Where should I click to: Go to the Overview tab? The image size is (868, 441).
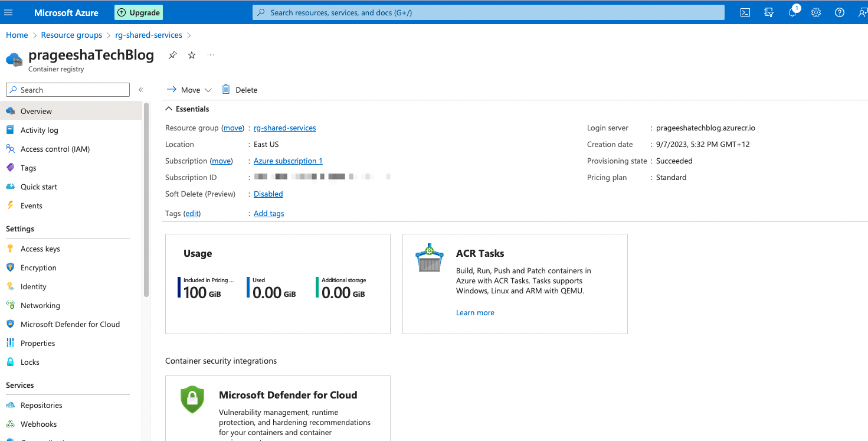pyautogui.click(x=37, y=111)
